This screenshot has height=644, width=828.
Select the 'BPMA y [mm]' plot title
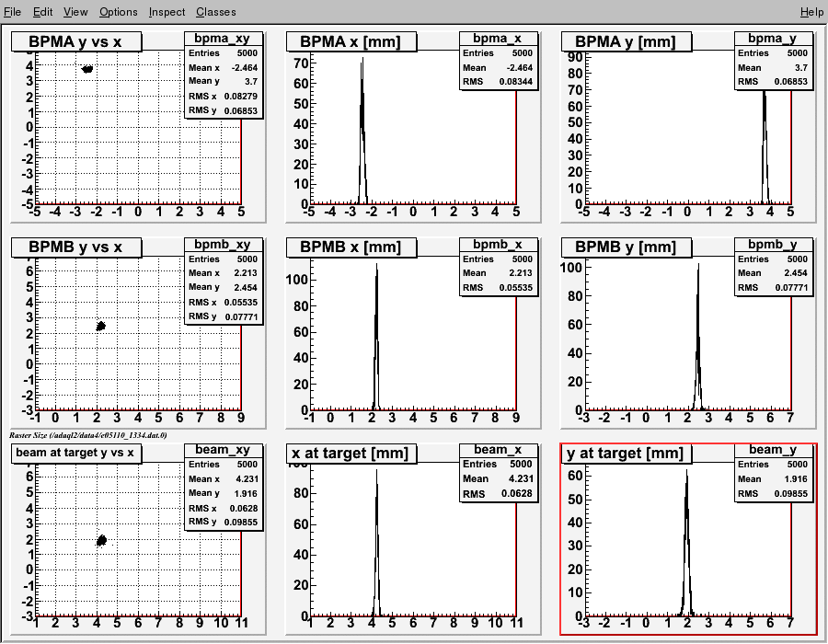click(627, 41)
